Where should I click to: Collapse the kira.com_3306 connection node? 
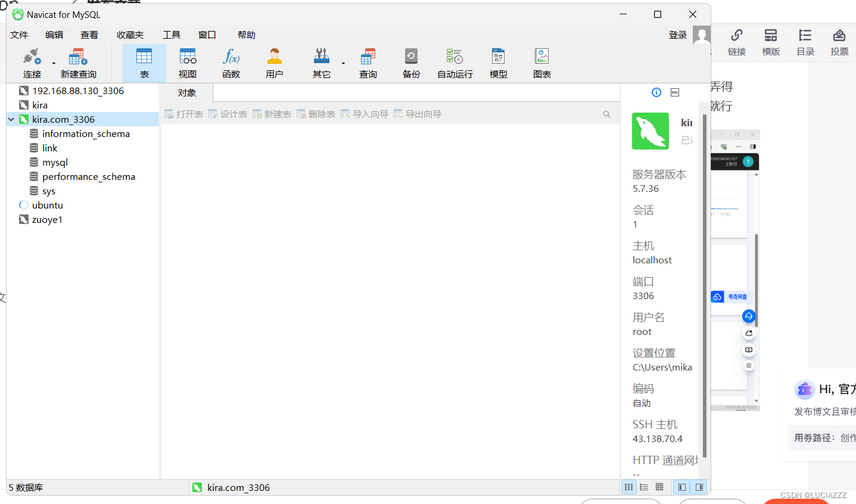tap(11, 119)
